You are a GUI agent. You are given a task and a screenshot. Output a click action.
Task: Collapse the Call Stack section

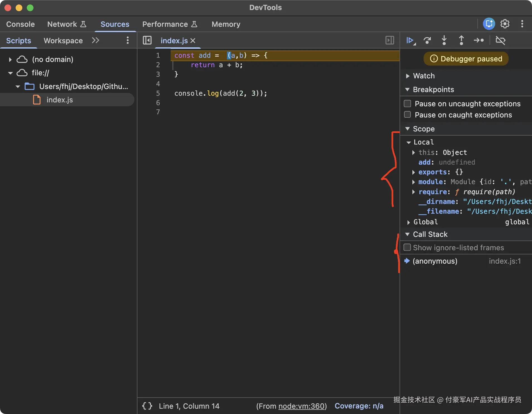coord(407,234)
